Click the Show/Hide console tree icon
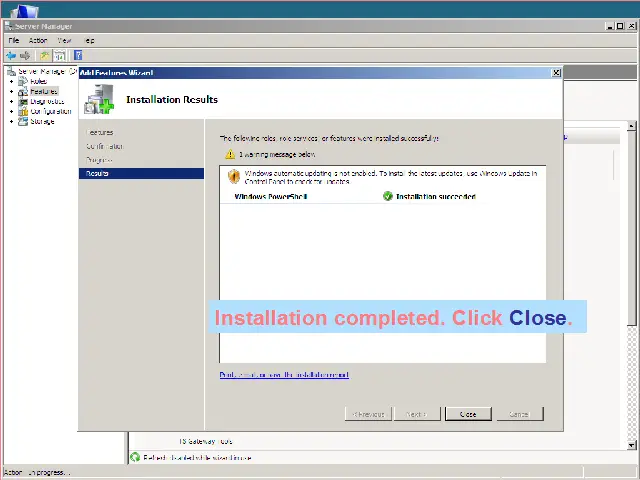640x480 pixels. 60,55
